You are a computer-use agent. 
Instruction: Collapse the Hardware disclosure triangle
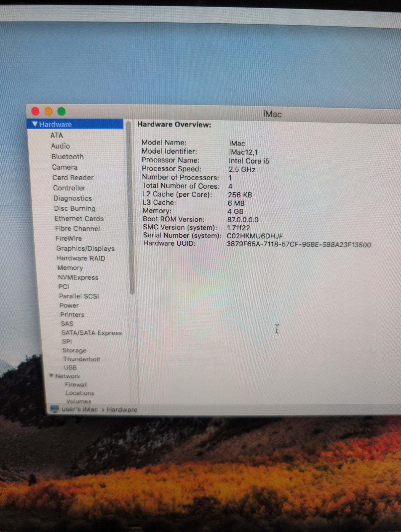pos(35,124)
